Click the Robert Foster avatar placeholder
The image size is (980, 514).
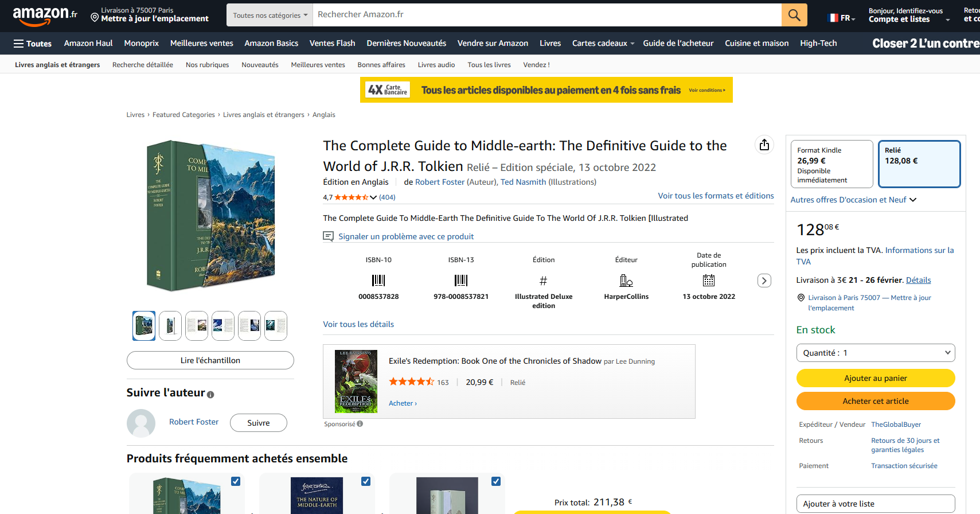tap(141, 423)
